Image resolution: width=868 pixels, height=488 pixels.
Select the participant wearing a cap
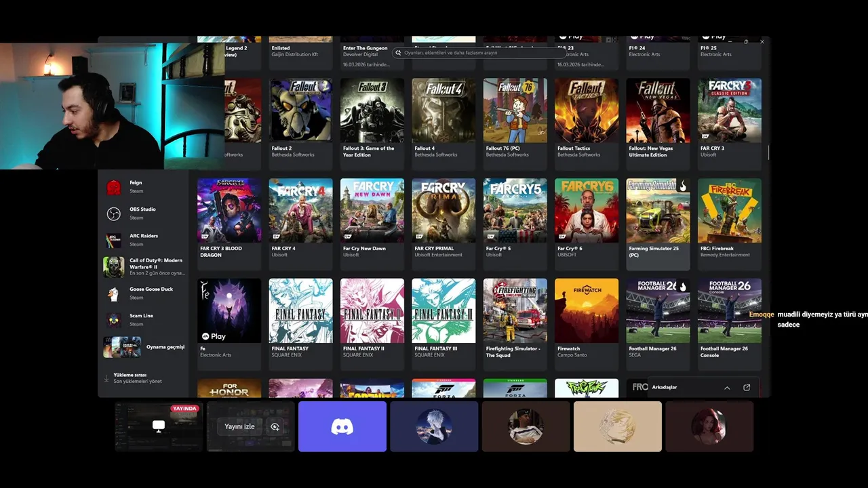[x=526, y=426]
